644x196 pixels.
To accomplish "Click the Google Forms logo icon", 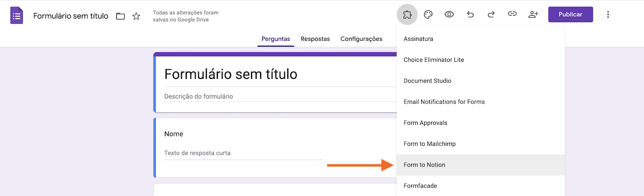I will tap(17, 15).
